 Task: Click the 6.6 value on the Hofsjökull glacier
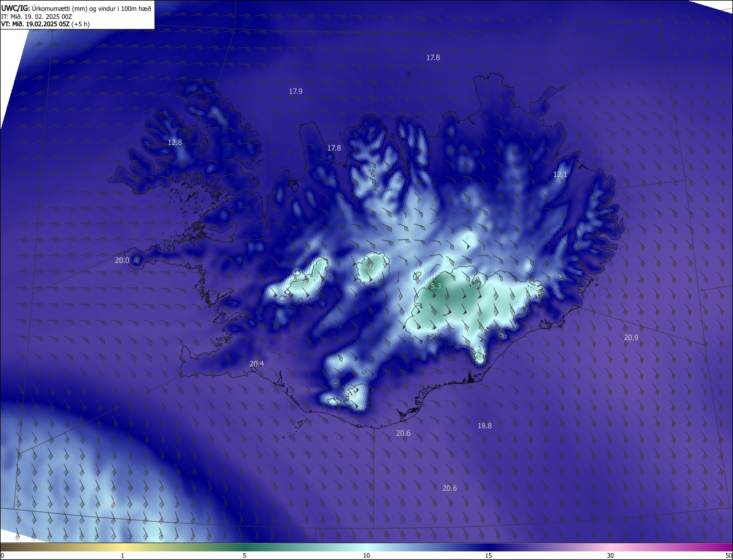point(367,266)
